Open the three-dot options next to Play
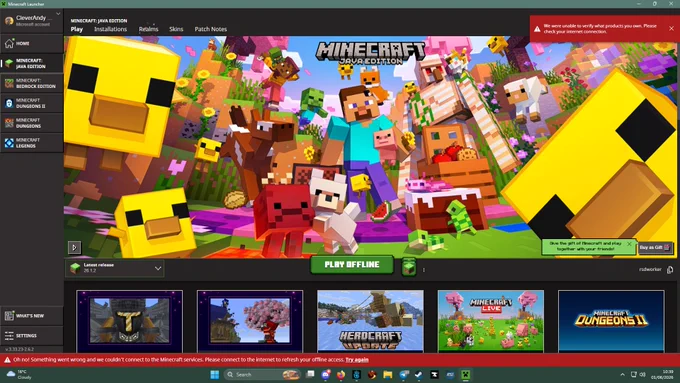Viewport: 680px width, 383px height. click(x=424, y=270)
